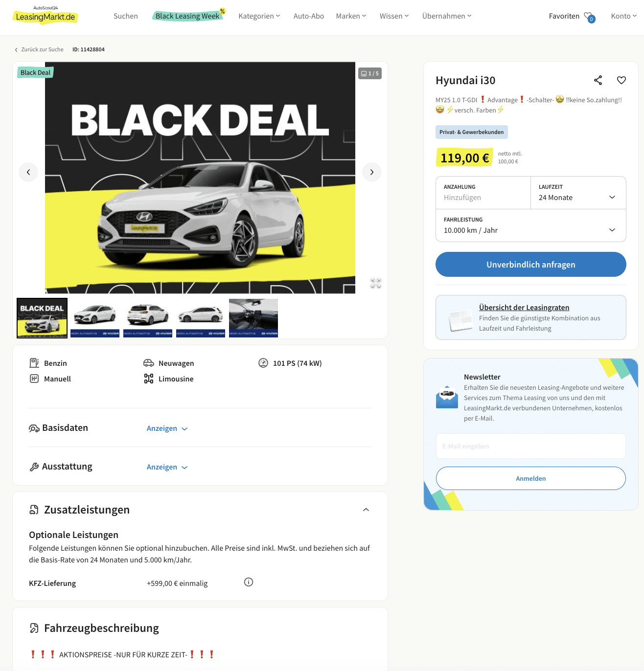This screenshot has height=671, width=644.
Task: Open Übersicht der Leasingraten link
Action: coord(524,308)
